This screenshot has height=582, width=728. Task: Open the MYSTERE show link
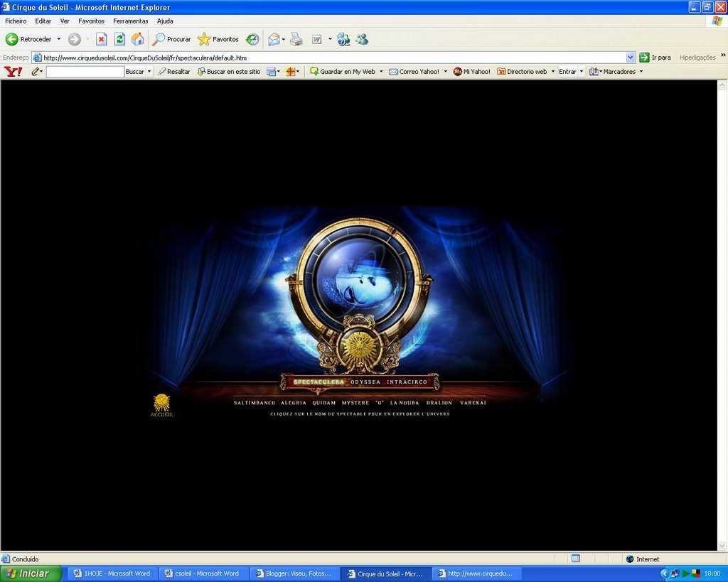pyautogui.click(x=355, y=403)
